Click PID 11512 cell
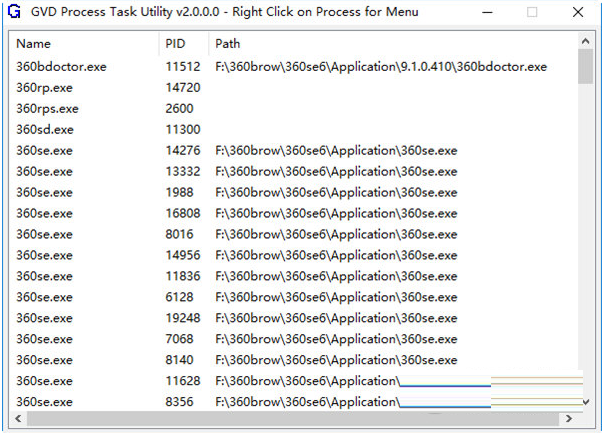Image resolution: width=602 pixels, height=433 pixels. pos(183,67)
